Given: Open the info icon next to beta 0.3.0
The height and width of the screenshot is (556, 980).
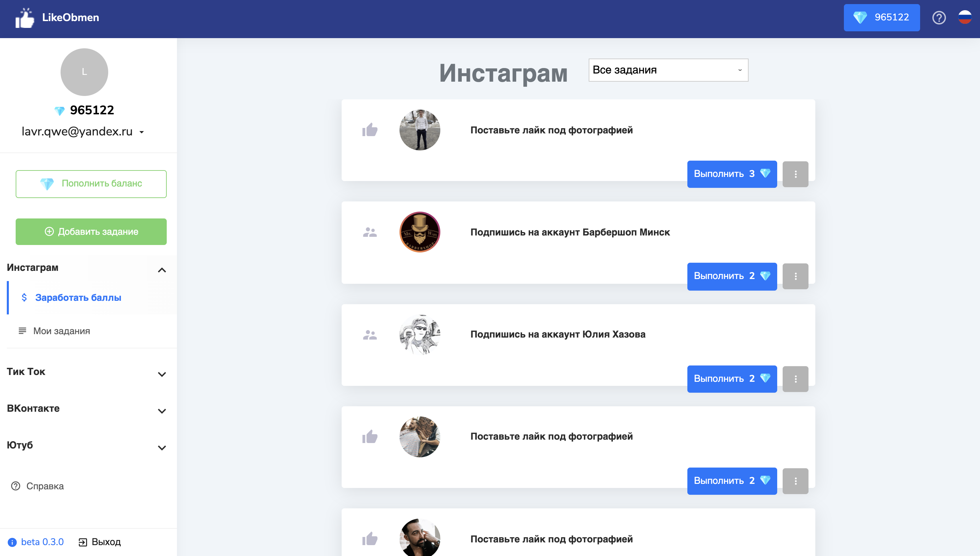Looking at the screenshot, I should click(x=12, y=541).
